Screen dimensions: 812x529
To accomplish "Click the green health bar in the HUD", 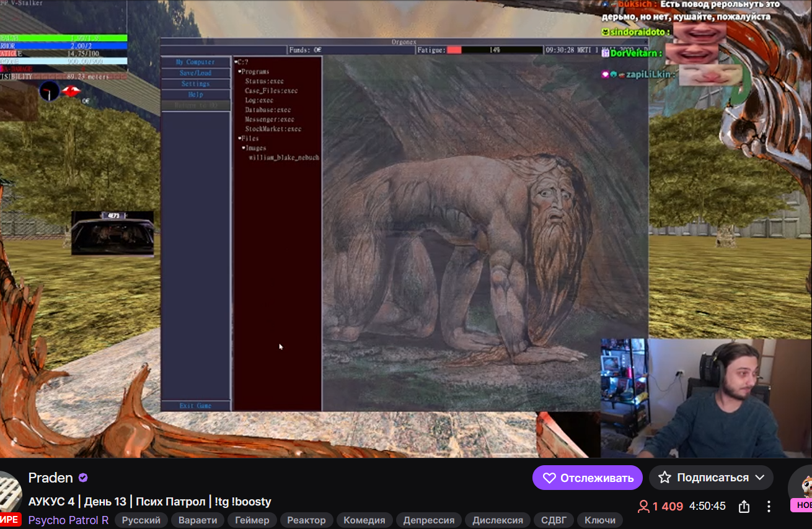I will point(64,38).
